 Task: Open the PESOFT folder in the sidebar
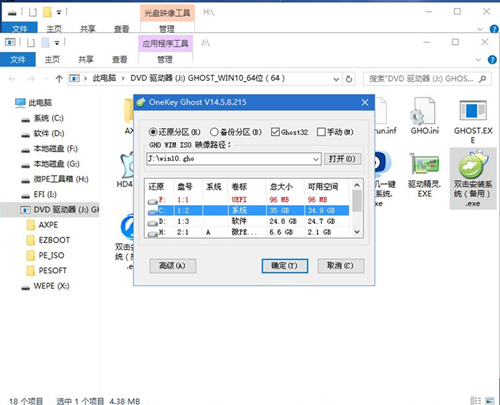(47, 271)
